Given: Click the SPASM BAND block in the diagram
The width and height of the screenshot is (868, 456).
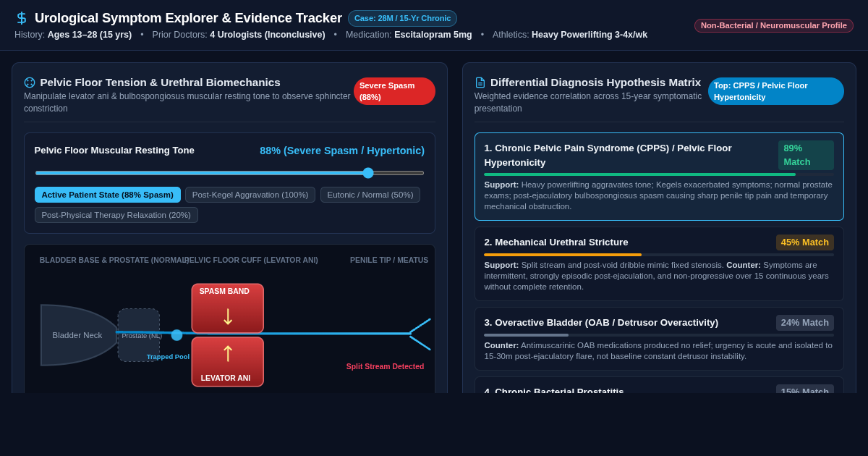Looking at the screenshot, I should (x=228, y=308).
